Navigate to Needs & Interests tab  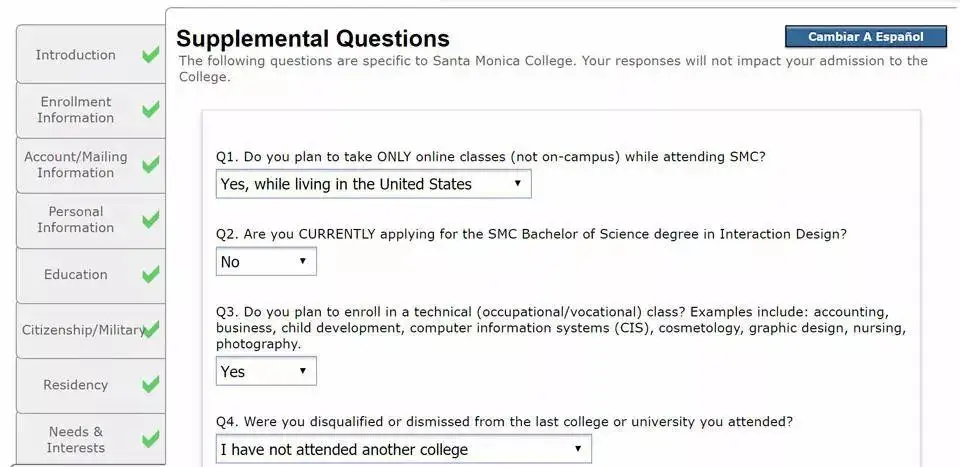click(76, 439)
